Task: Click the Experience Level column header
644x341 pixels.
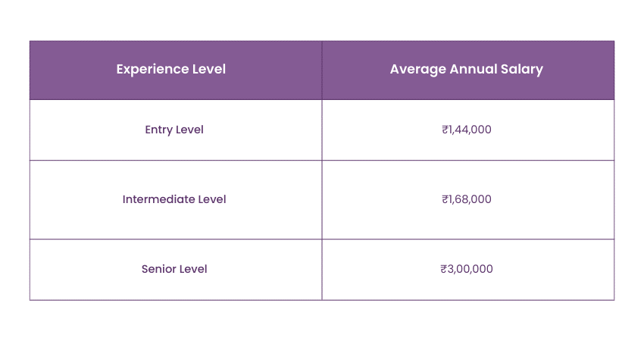Action: pos(170,69)
